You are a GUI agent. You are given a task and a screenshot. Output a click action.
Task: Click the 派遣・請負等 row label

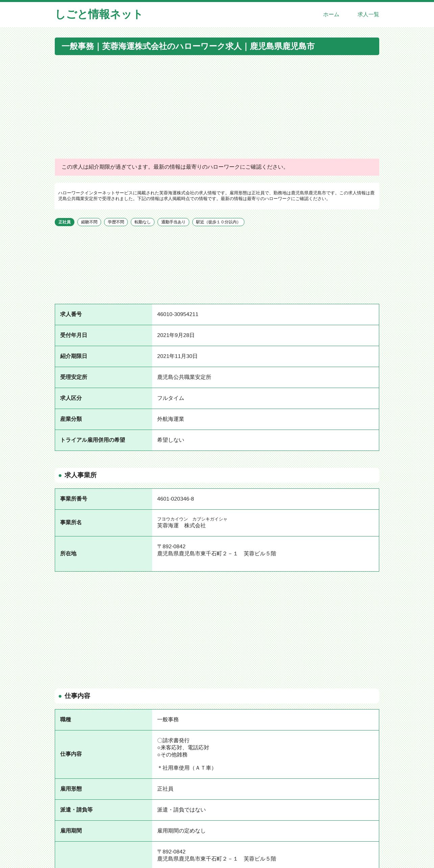click(76, 810)
